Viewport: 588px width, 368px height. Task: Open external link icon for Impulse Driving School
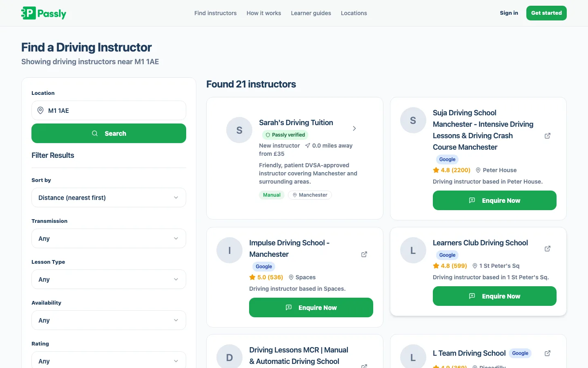click(364, 254)
